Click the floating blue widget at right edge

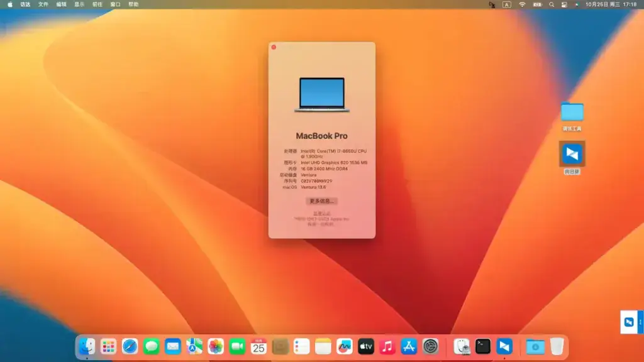pos(631,322)
